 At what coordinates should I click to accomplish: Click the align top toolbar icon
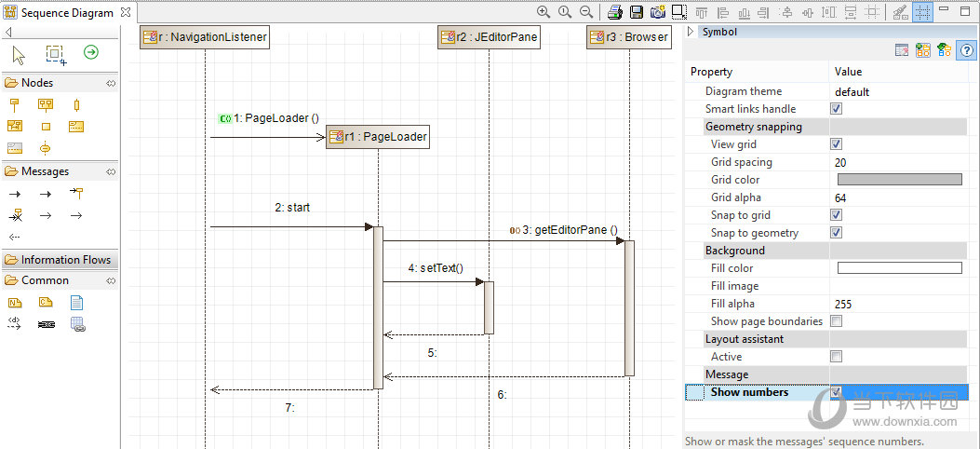(x=702, y=12)
